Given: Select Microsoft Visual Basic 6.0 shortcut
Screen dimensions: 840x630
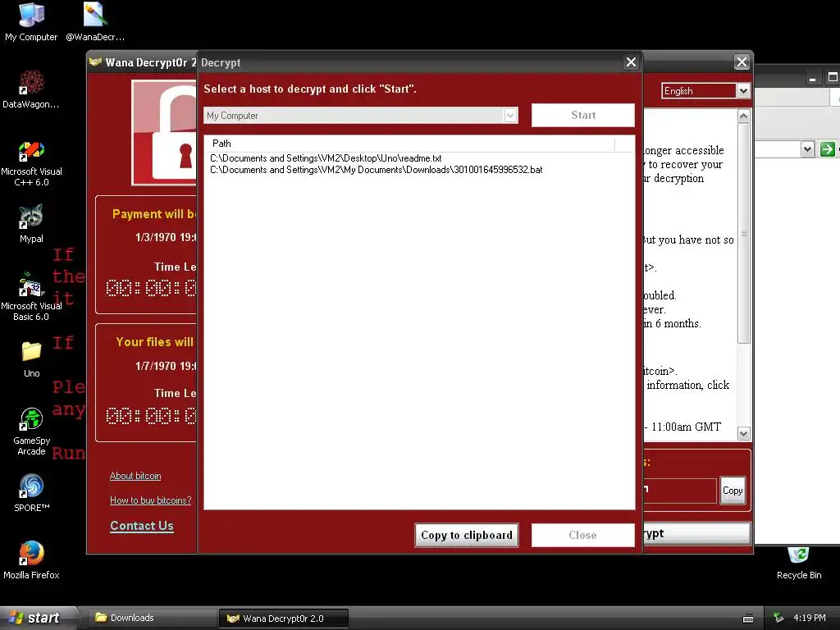Looking at the screenshot, I should (x=31, y=297).
